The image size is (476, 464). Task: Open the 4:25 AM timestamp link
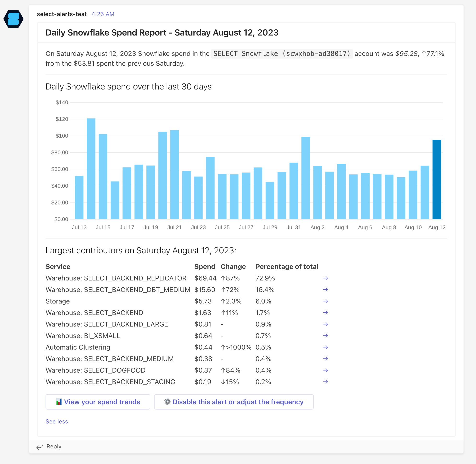pyautogui.click(x=103, y=14)
